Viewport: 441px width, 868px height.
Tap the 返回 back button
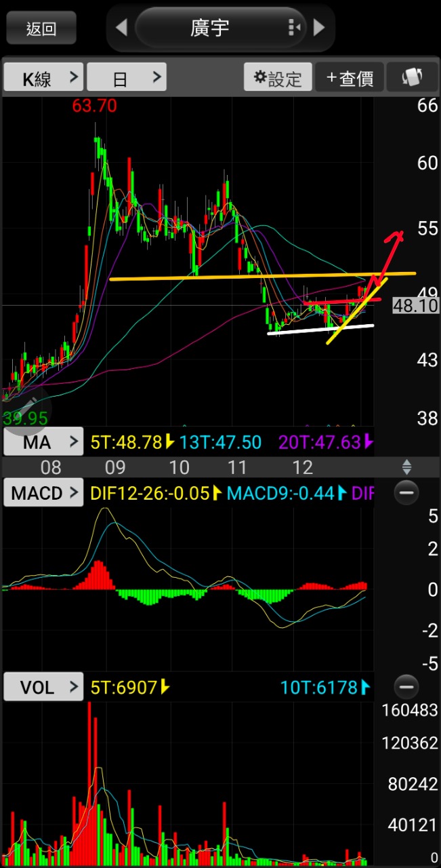[41, 28]
